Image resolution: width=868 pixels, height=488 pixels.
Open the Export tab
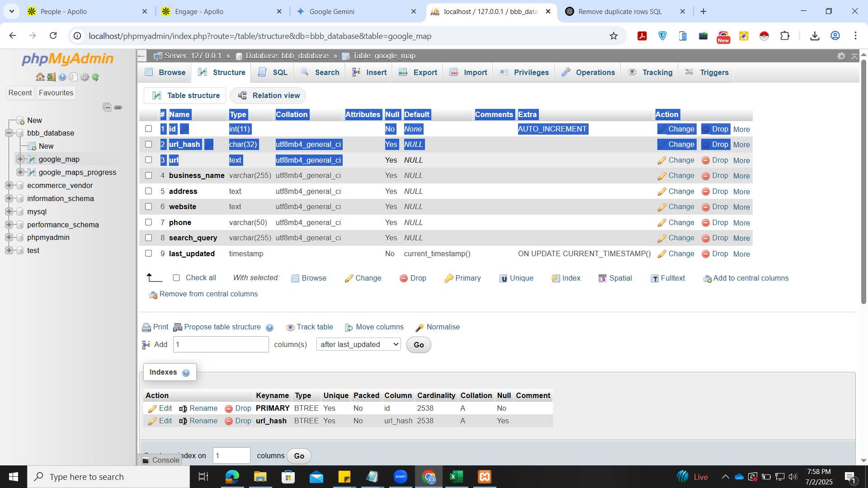coord(418,72)
